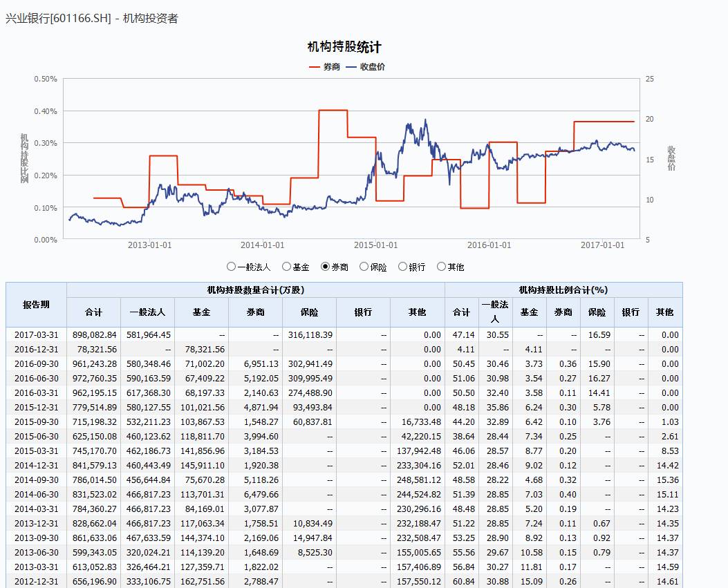Click the 保险 percentage 15.90
Image resolution: width=728 pixels, height=588 pixels.
[599, 364]
